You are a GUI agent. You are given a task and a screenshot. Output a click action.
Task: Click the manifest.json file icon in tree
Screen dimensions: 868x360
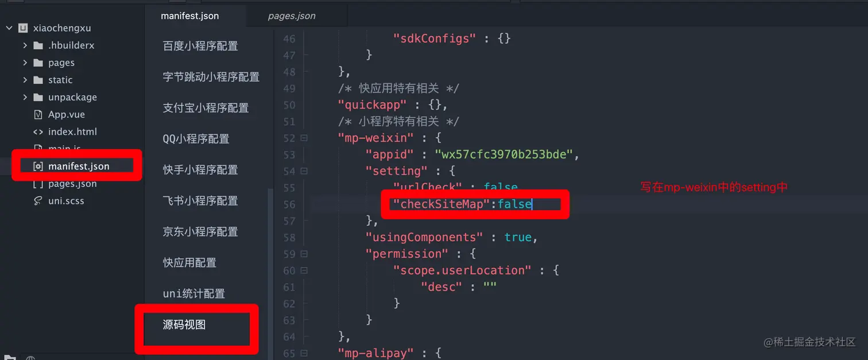click(x=38, y=166)
